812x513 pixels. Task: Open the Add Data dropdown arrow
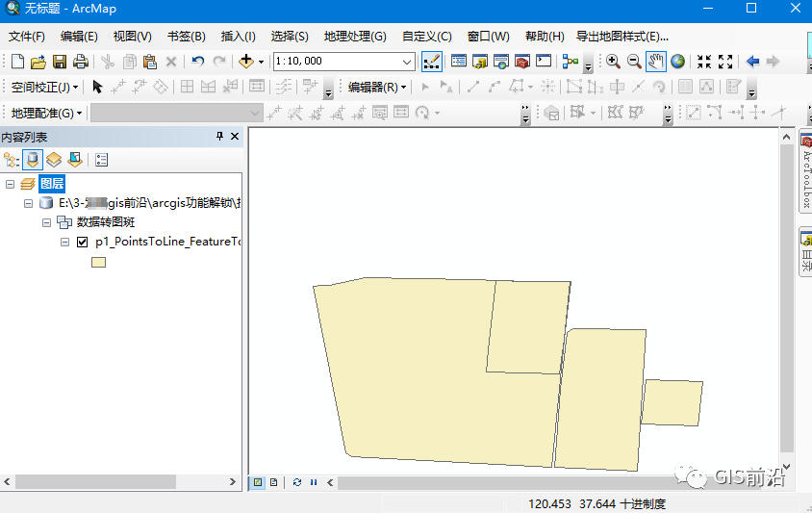tap(261, 62)
